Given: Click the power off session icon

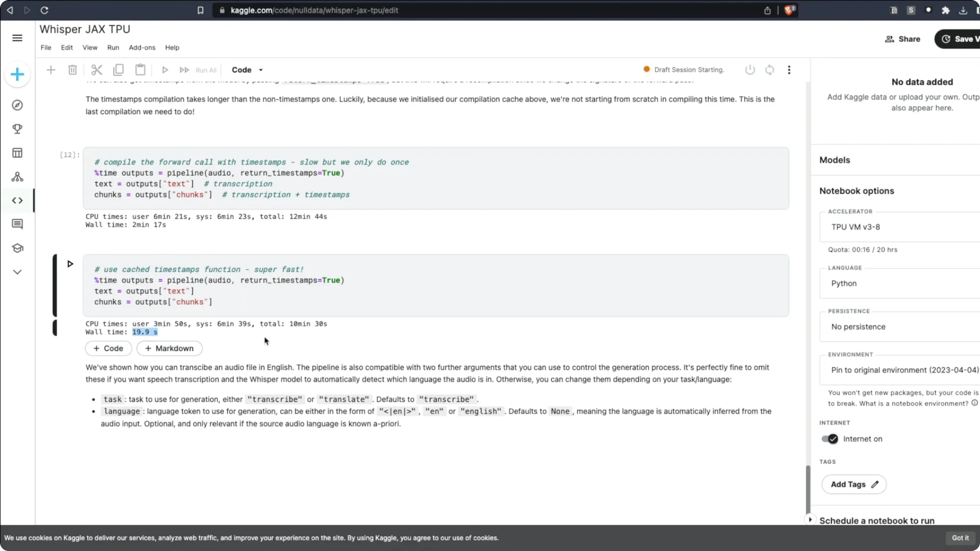Looking at the screenshot, I should (750, 70).
